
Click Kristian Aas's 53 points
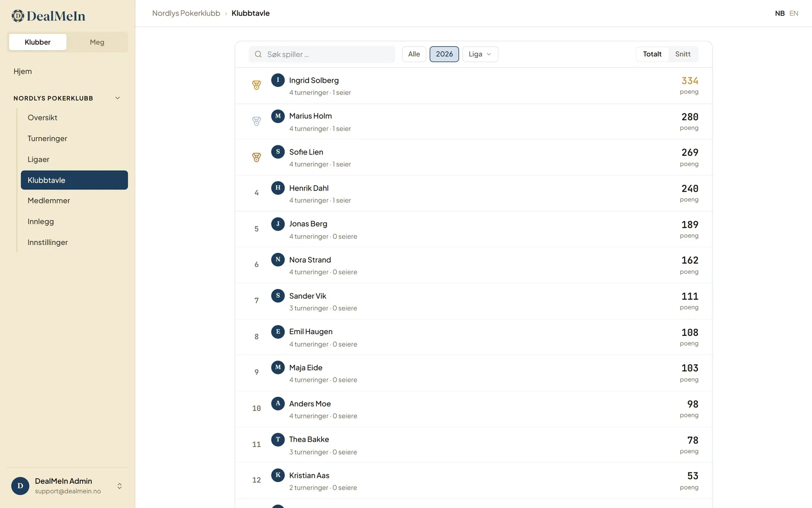(693, 476)
